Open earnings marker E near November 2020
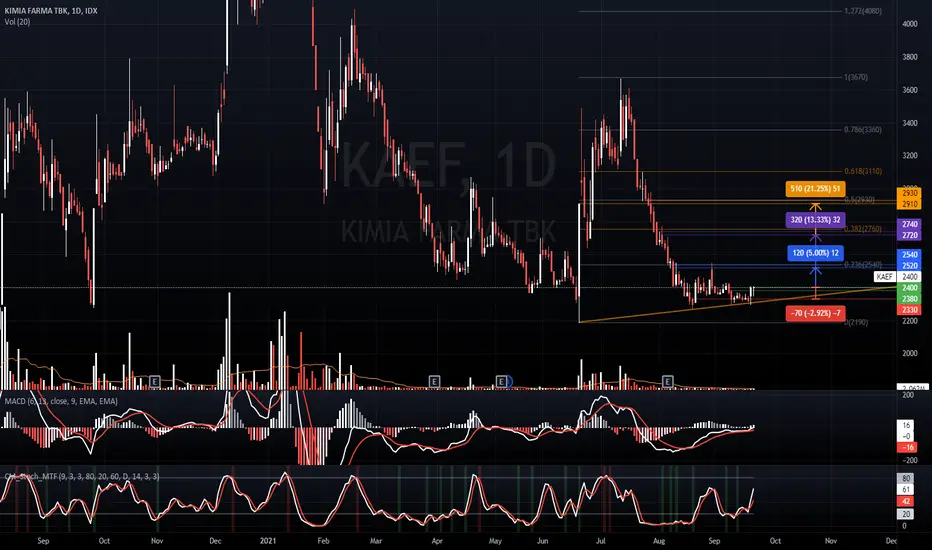Viewport: 932px width, 550px height. pos(155,381)
